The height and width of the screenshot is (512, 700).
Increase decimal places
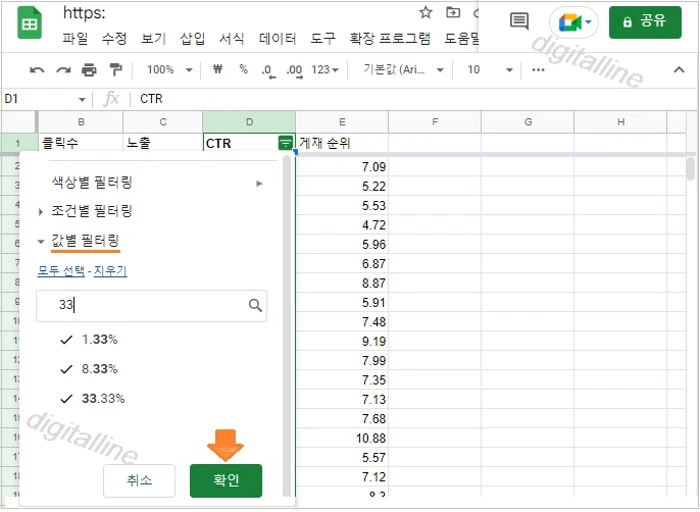[295, 71]
